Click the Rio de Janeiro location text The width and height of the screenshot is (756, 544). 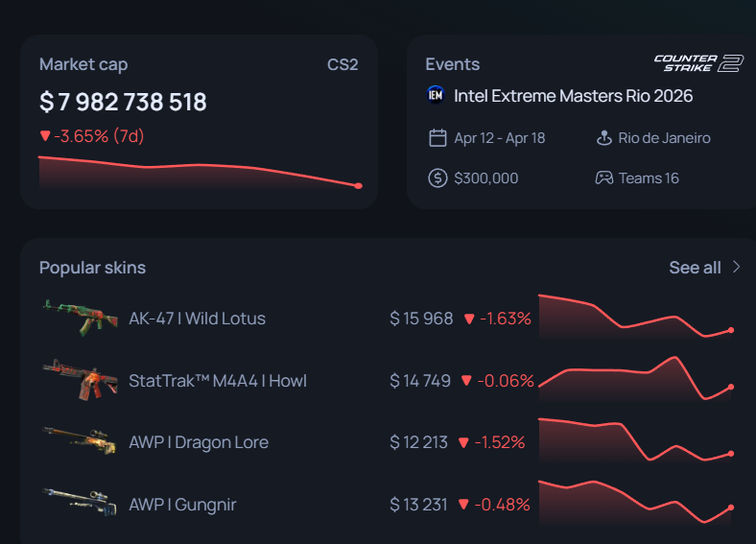click(x=665, y=138)
